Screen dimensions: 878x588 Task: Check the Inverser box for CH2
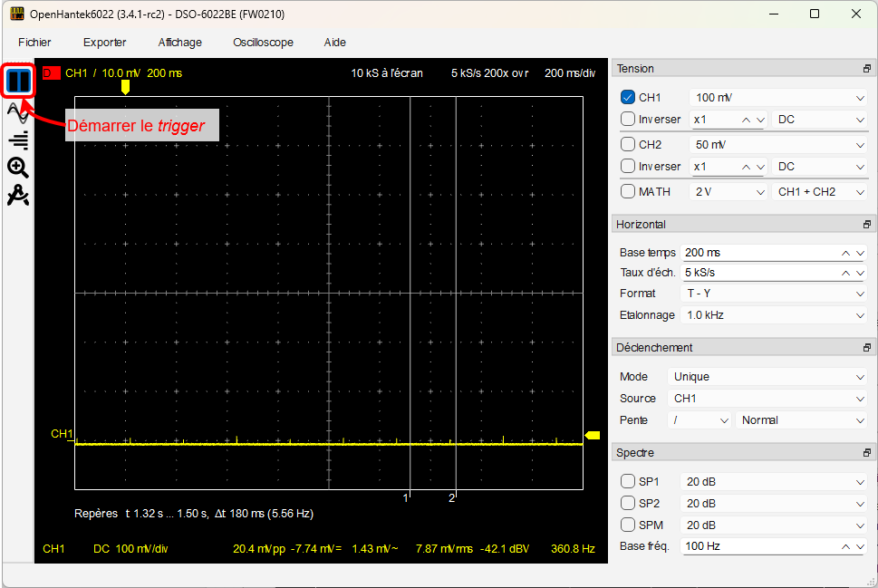pos(628,167)
